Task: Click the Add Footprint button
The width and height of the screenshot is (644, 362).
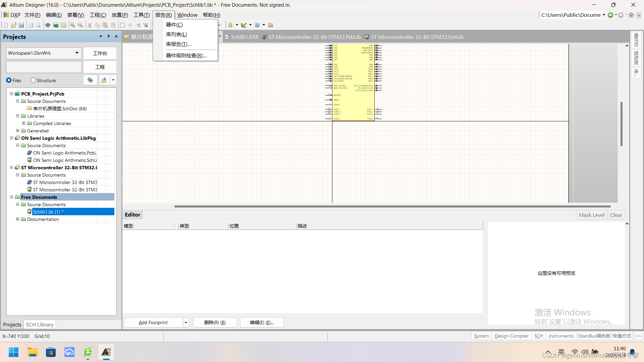Action: [153, 322]
